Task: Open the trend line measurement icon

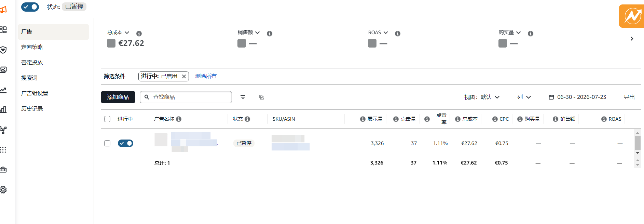Action: coord(3,90)
